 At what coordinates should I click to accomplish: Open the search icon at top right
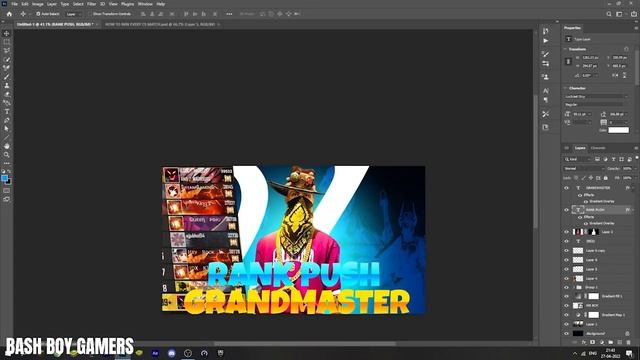[x=609, y=14]
